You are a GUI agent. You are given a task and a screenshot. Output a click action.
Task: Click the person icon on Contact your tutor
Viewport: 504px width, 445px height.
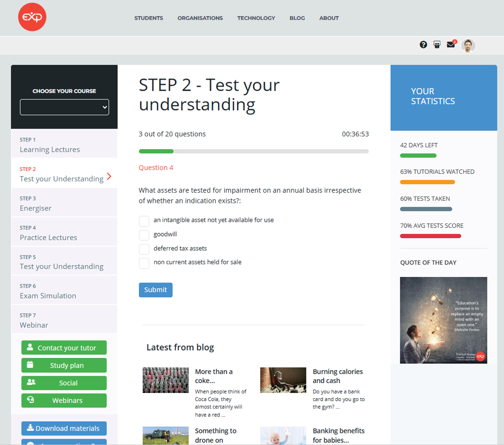point(30,347)
